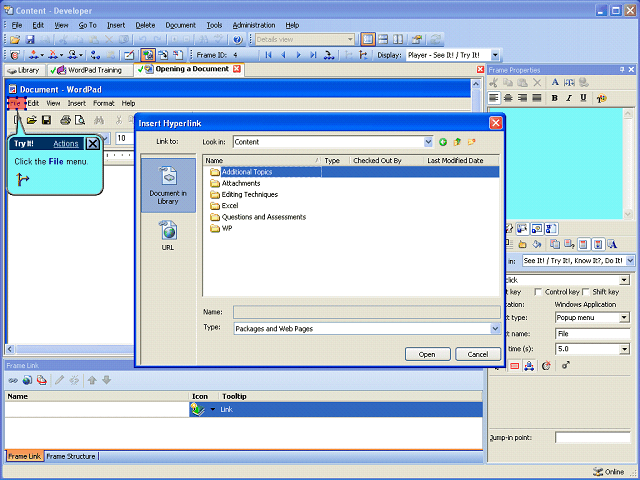Close the Try It! bubble
This screenshot has height=480, width=640.
(93, 144)
